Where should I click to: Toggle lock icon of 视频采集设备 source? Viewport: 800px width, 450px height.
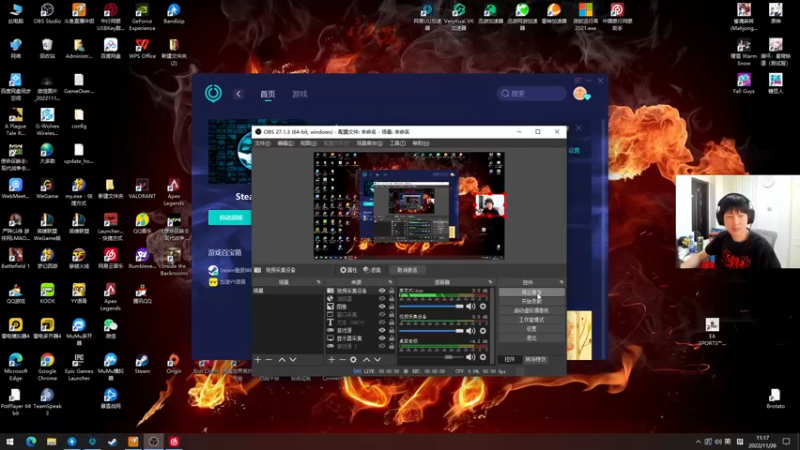coord(391,290)
